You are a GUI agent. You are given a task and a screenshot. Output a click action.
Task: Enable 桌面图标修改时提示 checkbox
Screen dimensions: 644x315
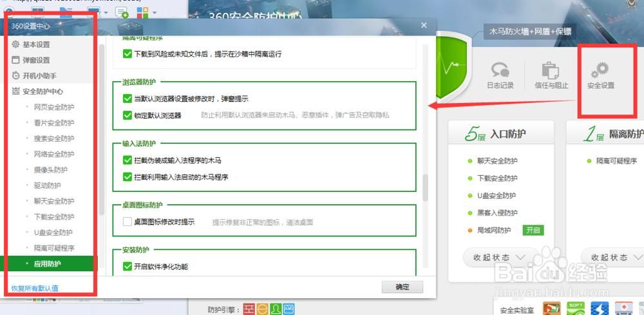(127, 222)
